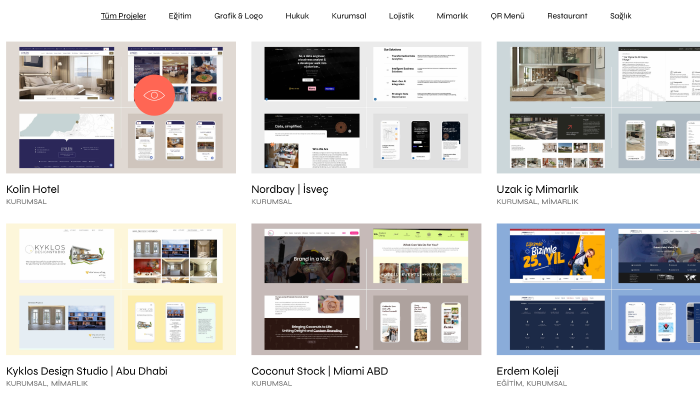700x394 pixels.
Task: Click KURUMSAL tag under Kolin Hotel
Action: pos(26,202)
